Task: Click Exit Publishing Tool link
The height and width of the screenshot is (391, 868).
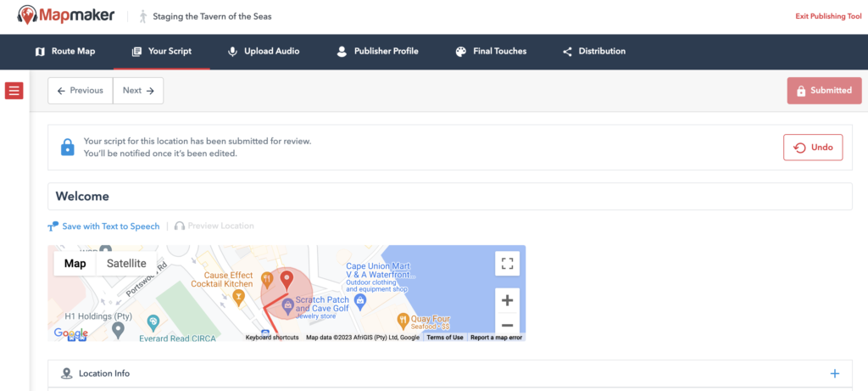Action: [828, 16]
